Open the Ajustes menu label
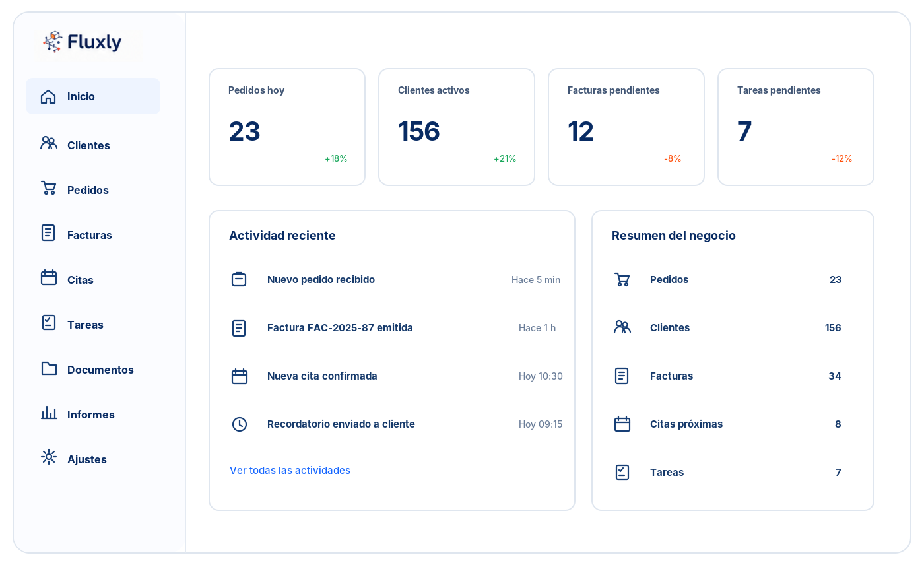The height and width of the screenshot is (565, 924). pyautogui.click(x=87, y=459)
